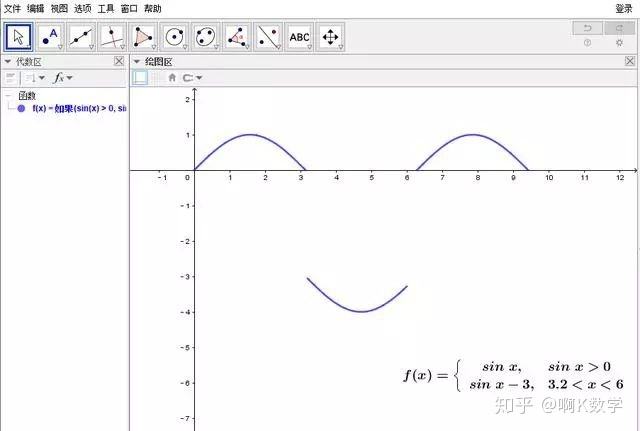
Task: Open the toolbar help question mark
Action: coord(587,42)
